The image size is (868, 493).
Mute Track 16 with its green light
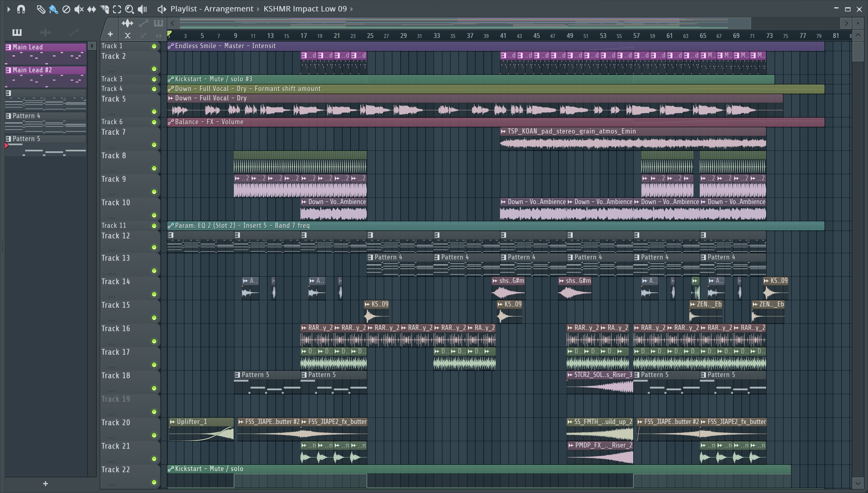click(x=154, y=341)
